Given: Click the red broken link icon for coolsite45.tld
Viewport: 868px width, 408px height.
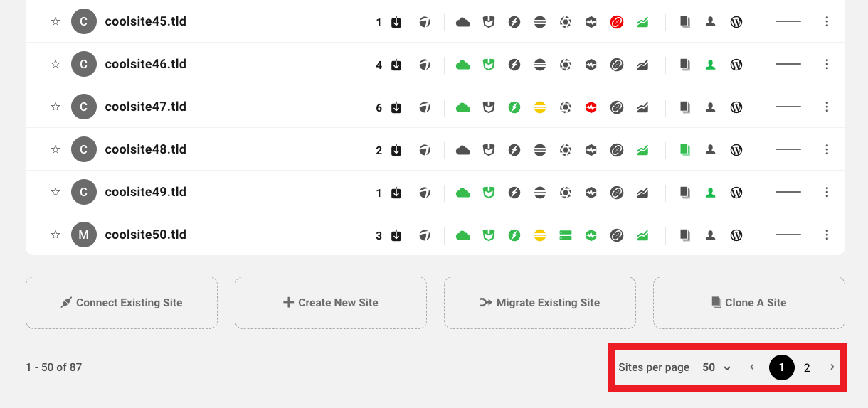Looking at the screenshot, I should point(617,22).
